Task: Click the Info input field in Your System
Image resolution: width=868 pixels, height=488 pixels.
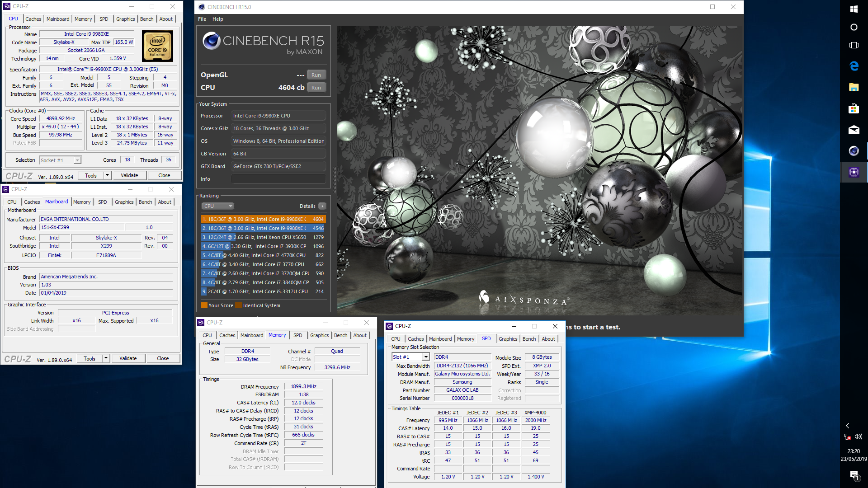Action: (278, 179)
